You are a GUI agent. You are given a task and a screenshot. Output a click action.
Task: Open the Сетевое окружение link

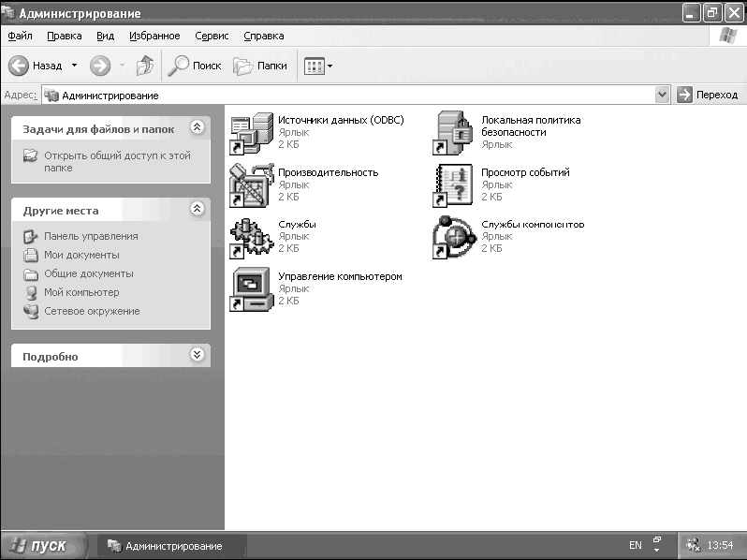92,311
